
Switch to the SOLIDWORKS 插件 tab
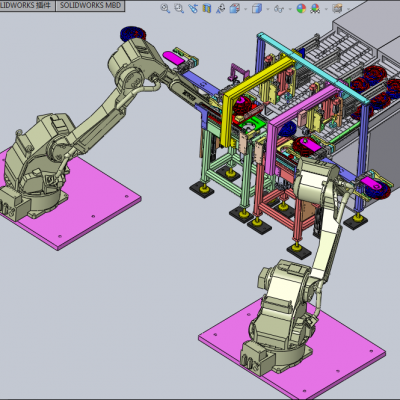(x=26, y=5)
